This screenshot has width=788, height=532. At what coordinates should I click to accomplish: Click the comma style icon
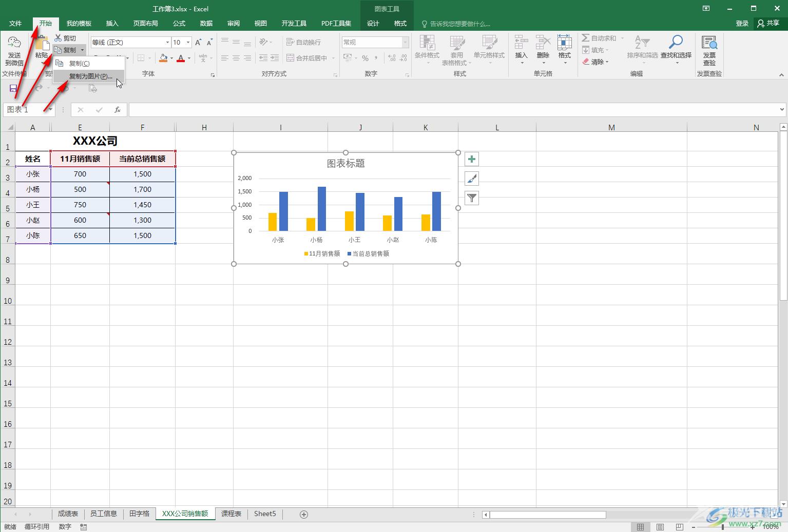point(376,58)
